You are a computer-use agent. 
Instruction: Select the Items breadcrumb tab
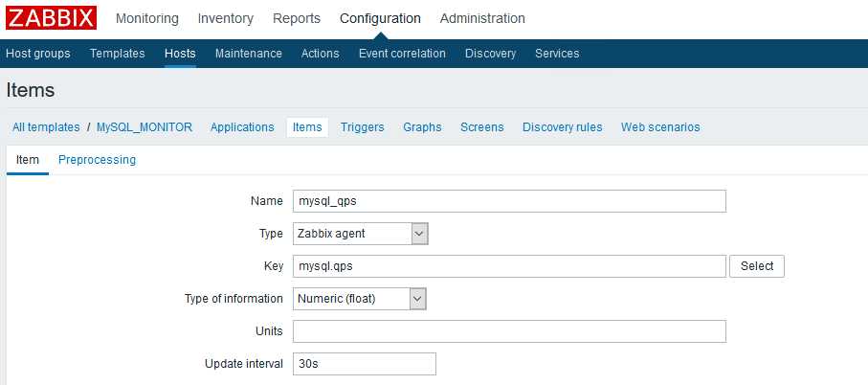(307, 126)
